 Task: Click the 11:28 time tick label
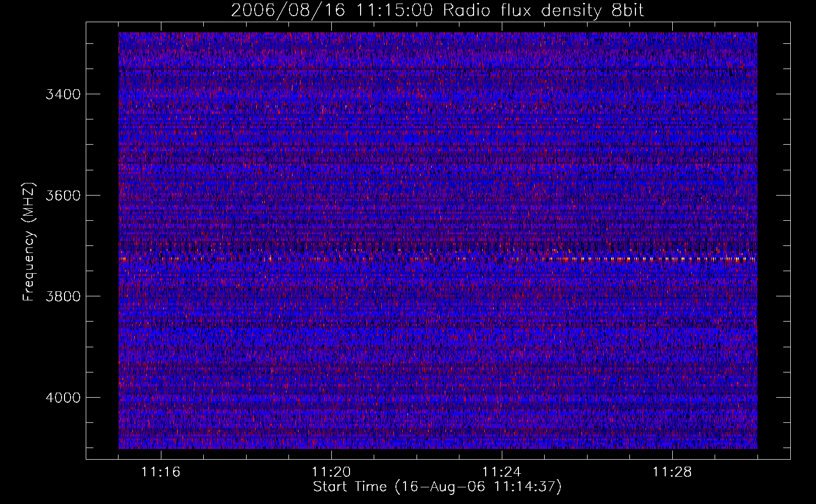(672, 472)
